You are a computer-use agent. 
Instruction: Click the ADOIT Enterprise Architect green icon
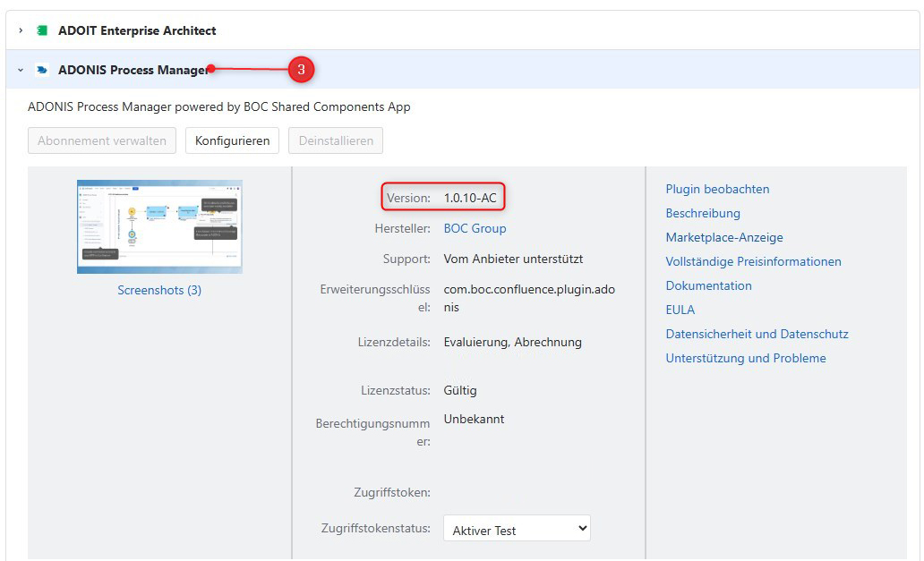(41, 30)
